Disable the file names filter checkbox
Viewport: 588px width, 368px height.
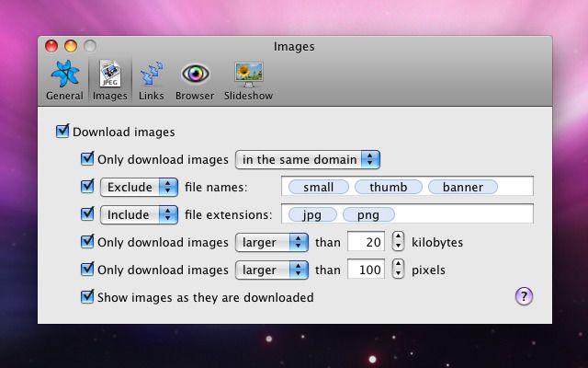click(x=88, y=187)
